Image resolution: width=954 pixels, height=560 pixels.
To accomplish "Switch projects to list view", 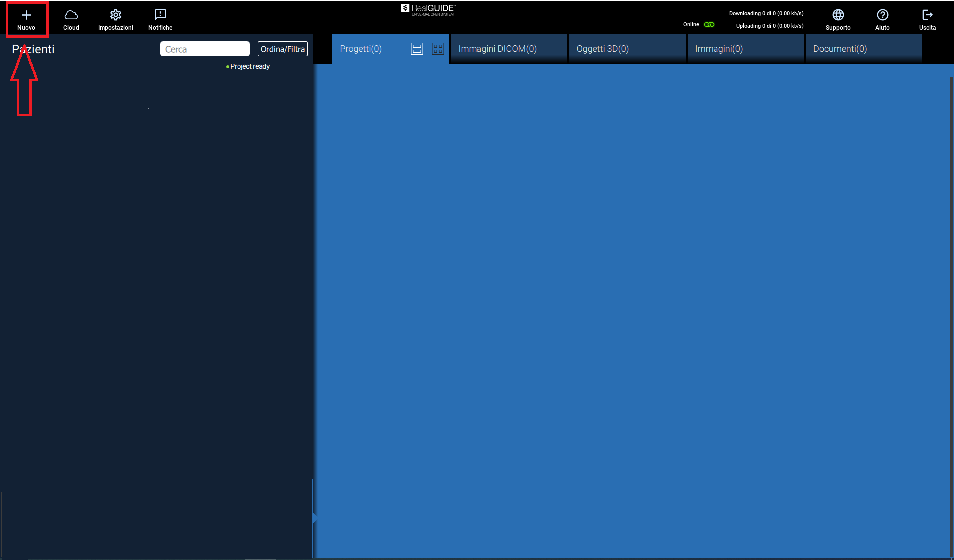I will 416,49.
